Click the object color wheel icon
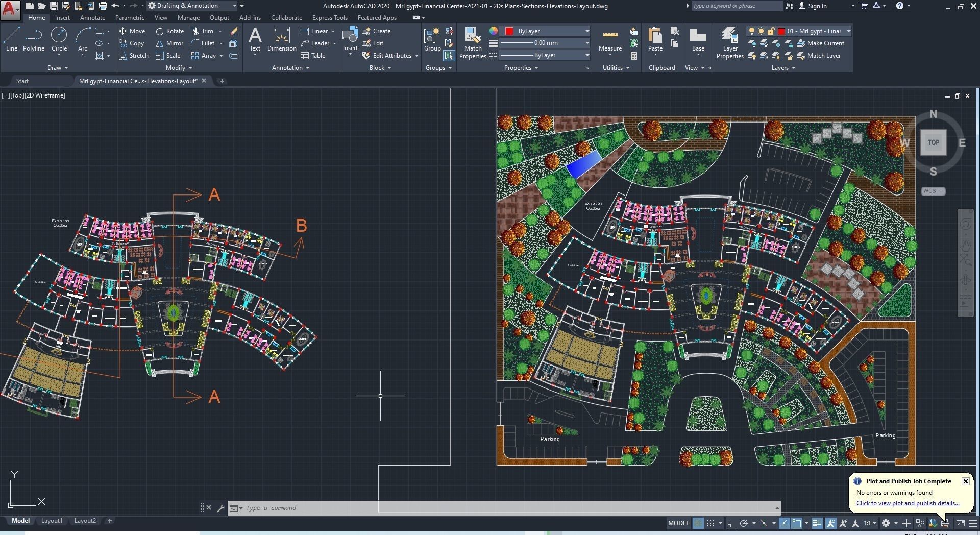The width and height of the screenshot is (980, 535). tap(493, 31)
